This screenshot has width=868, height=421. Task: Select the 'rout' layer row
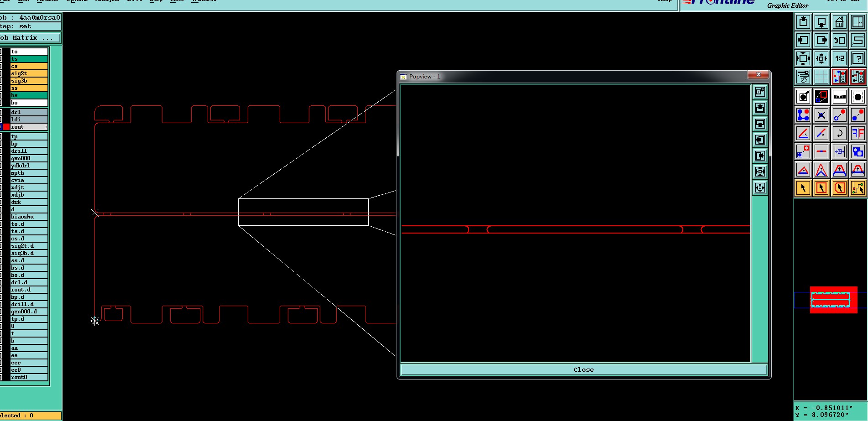(x=29, y=127)
